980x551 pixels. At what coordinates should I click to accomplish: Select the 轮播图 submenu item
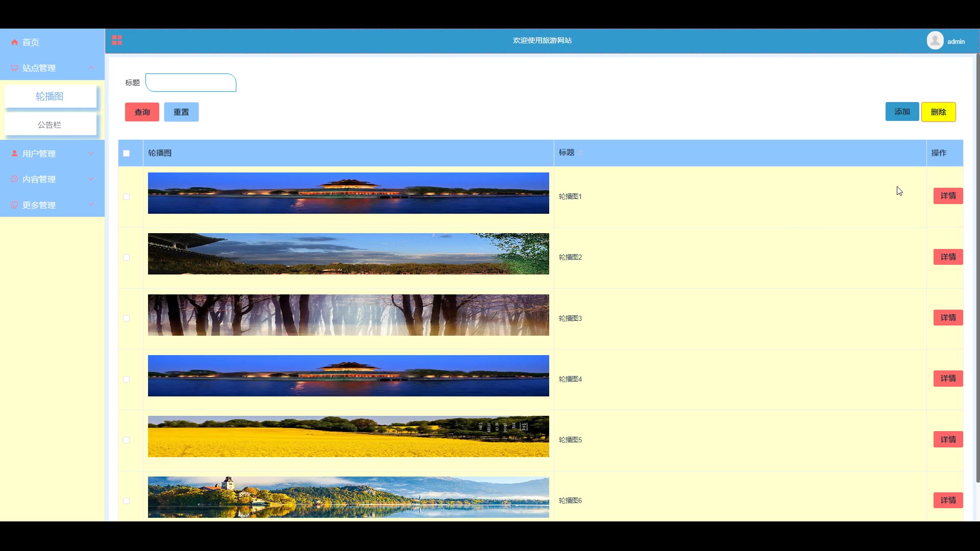point(50,96)
